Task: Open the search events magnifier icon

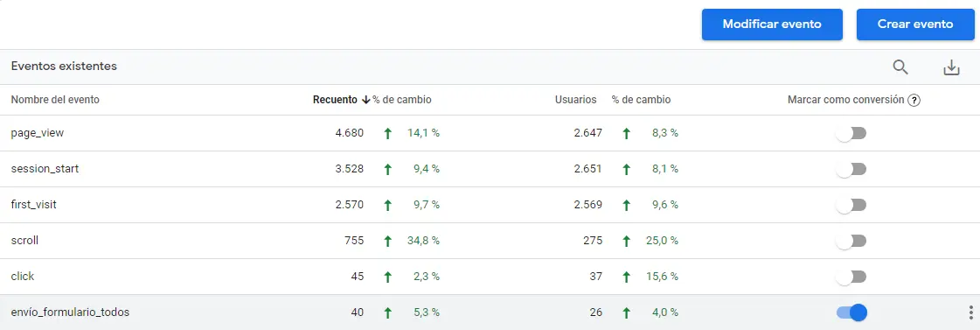Action: coord(900,67)
